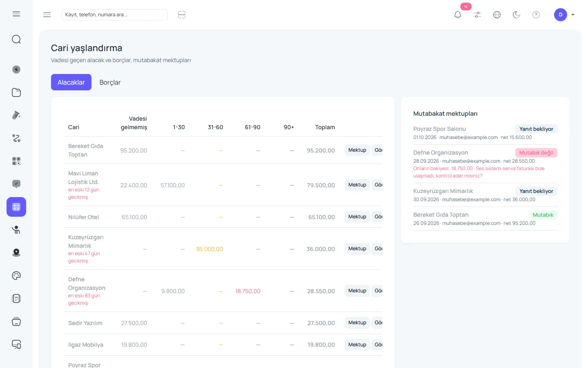Open the help question mark icon
The image size is (588, 368).
536,15
